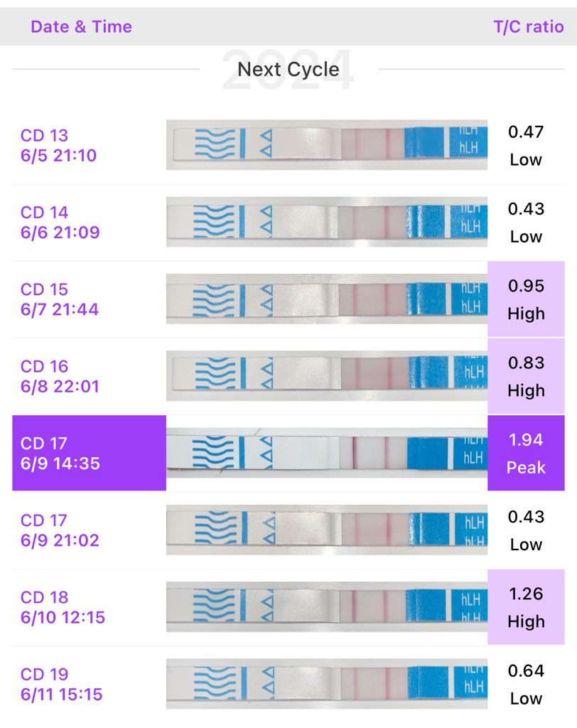The height and width of the screenshot is (728, 577).
Task: Tap the 0.83 High ratio badge
Action: coord(526,376)
